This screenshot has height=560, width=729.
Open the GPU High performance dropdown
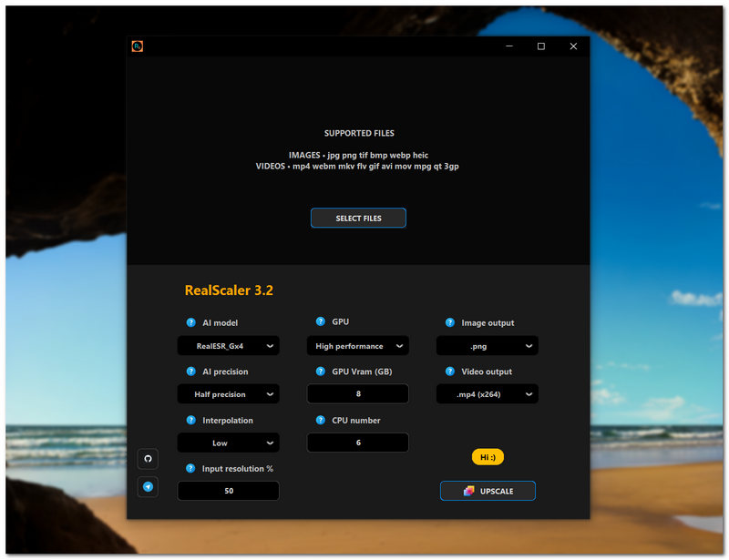click(357, 346)
